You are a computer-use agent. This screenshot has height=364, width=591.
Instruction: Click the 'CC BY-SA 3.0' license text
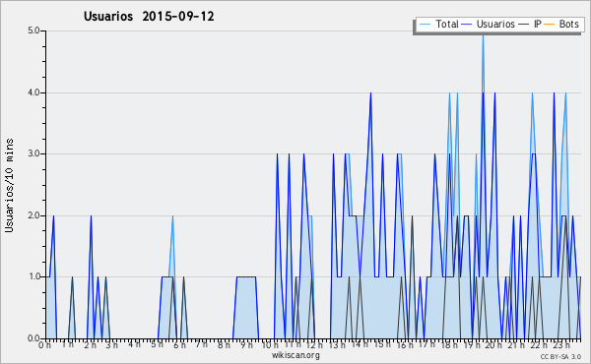(560, 356)
